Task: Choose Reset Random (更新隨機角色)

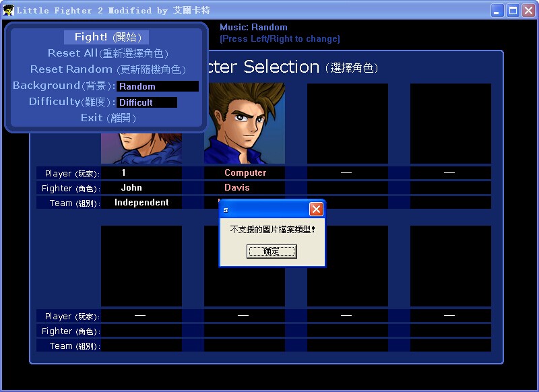Action: 108,69
